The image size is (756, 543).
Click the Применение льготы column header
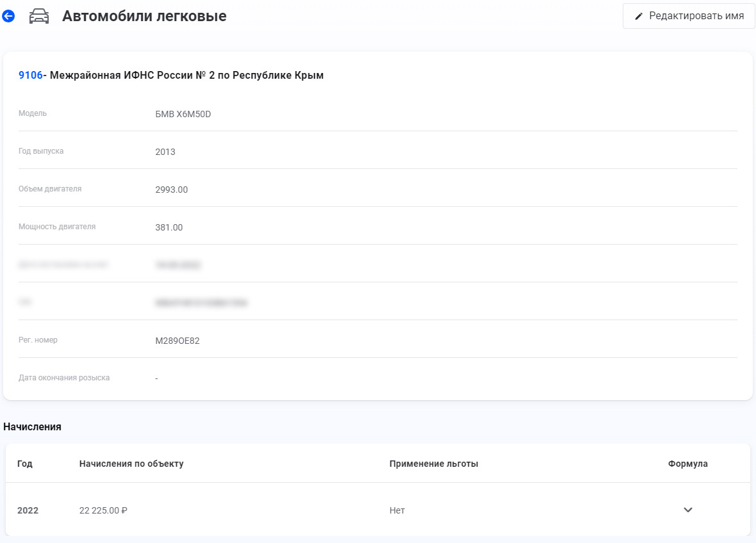[434, 464]
